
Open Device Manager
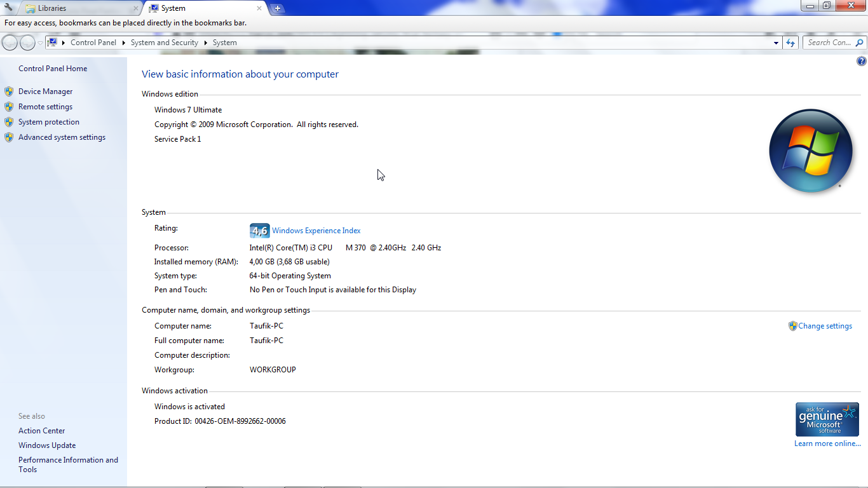(46, 91)
